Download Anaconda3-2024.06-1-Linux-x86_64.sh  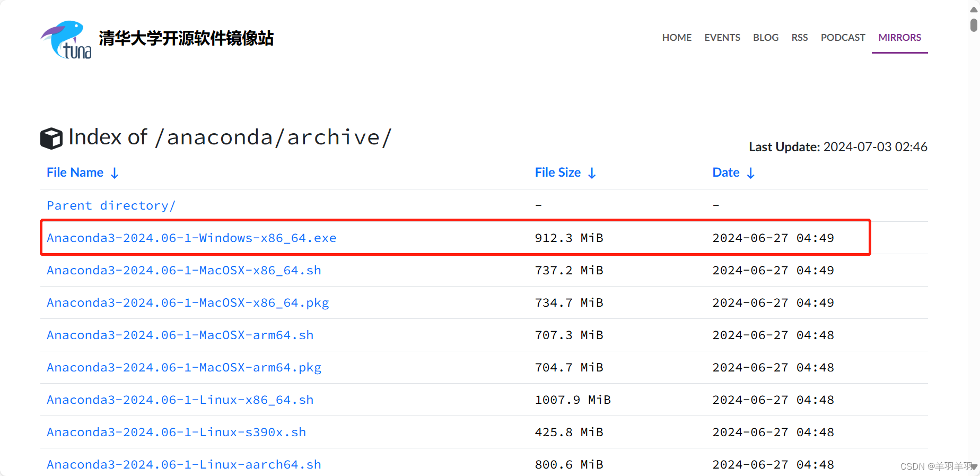pyautogui.click(x=180, y=400)
